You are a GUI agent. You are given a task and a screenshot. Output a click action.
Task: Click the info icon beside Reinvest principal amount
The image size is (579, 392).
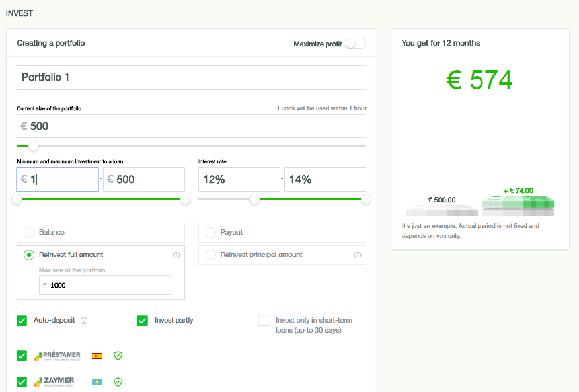[358, 255]
